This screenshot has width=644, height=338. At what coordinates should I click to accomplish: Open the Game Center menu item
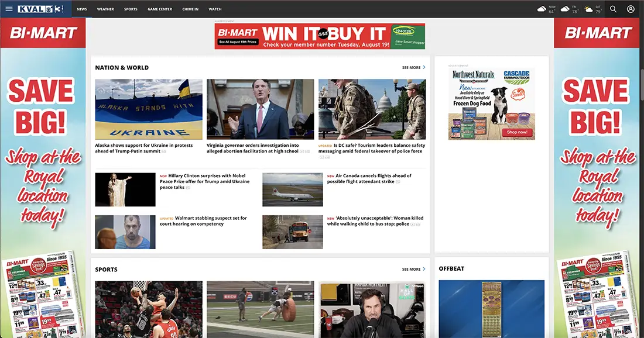coord(160,9)
